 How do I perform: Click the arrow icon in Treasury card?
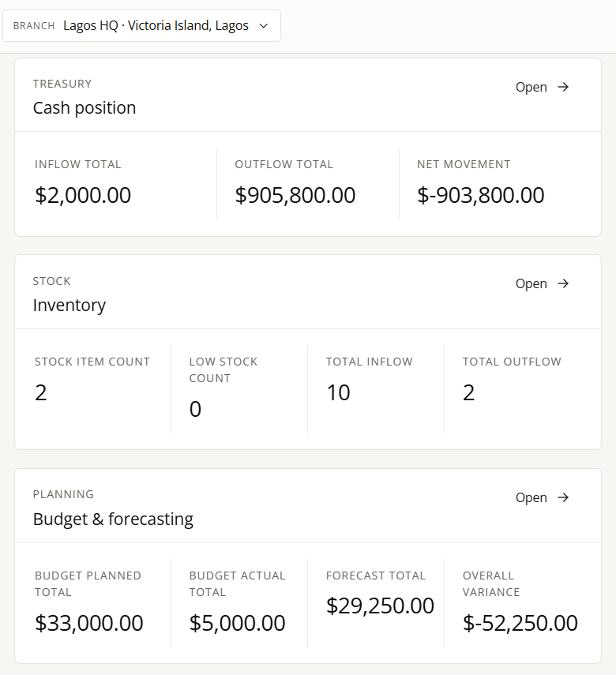click(x=563, y=87)
